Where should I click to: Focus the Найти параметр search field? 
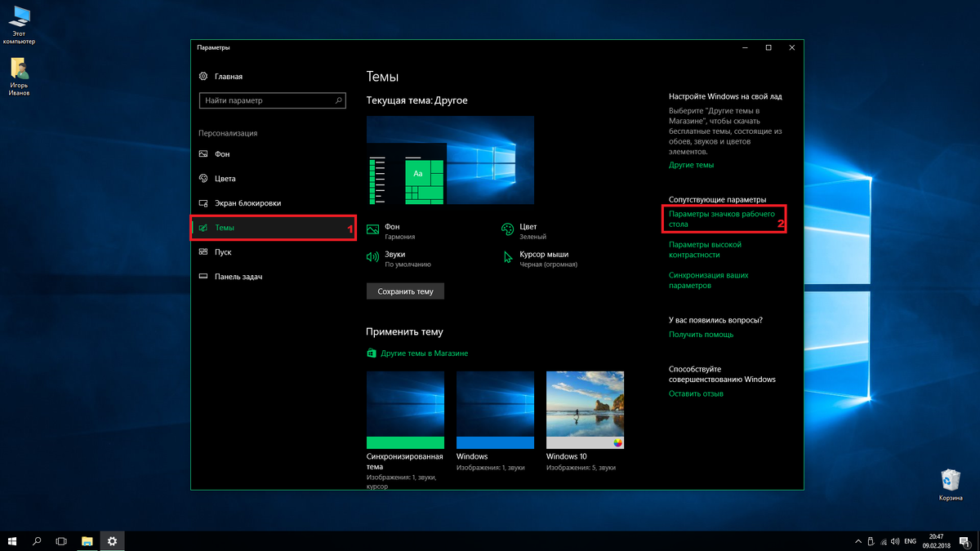point(273,100)
